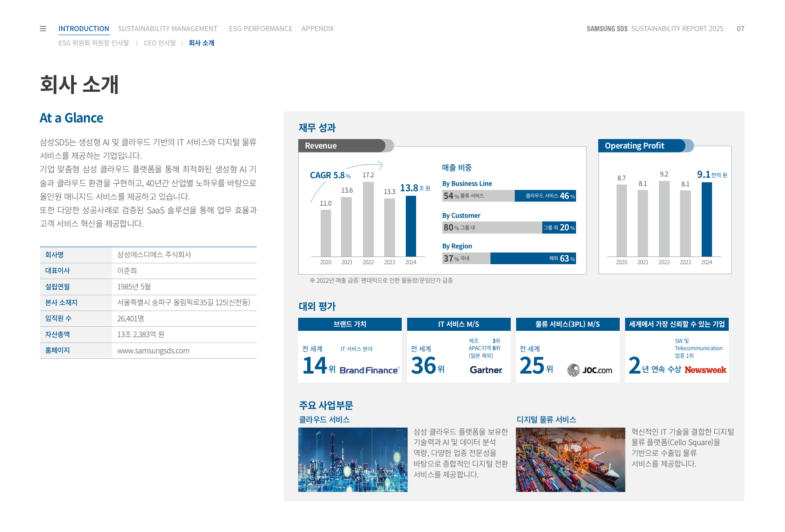Open the hamburger menu icon
Image resolution: width=785 pixels, height=532 pixels.
[43, 28]
